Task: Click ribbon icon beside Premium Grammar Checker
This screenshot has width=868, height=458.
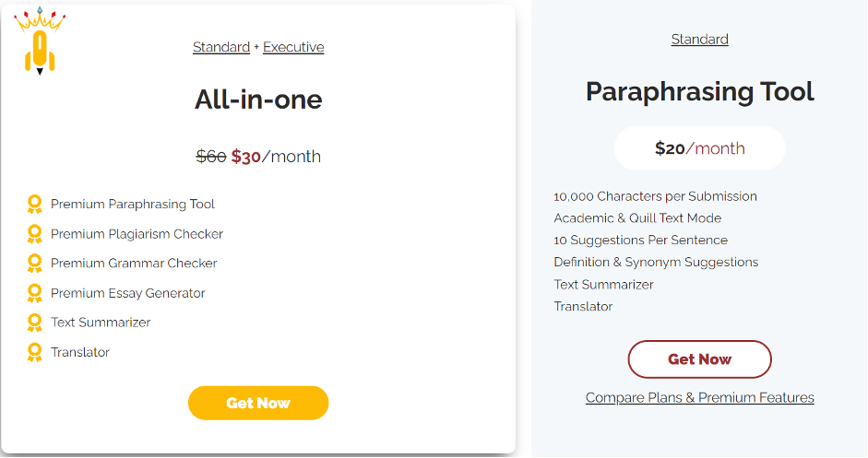Action: click(x=35, y=264)
